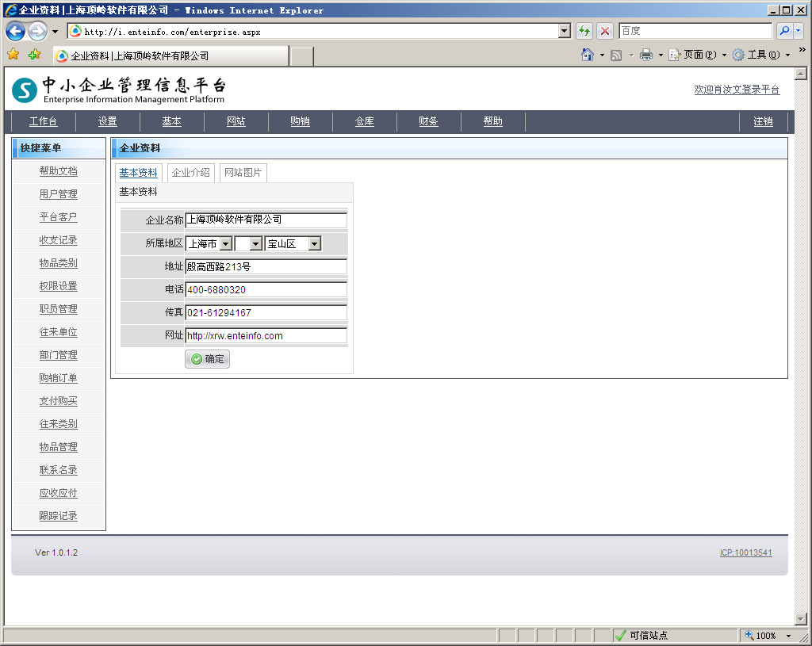Screen dimensions: 812x646
Task: Expand the 宝山区 district dropdown
Action: [x=314, y=244]
